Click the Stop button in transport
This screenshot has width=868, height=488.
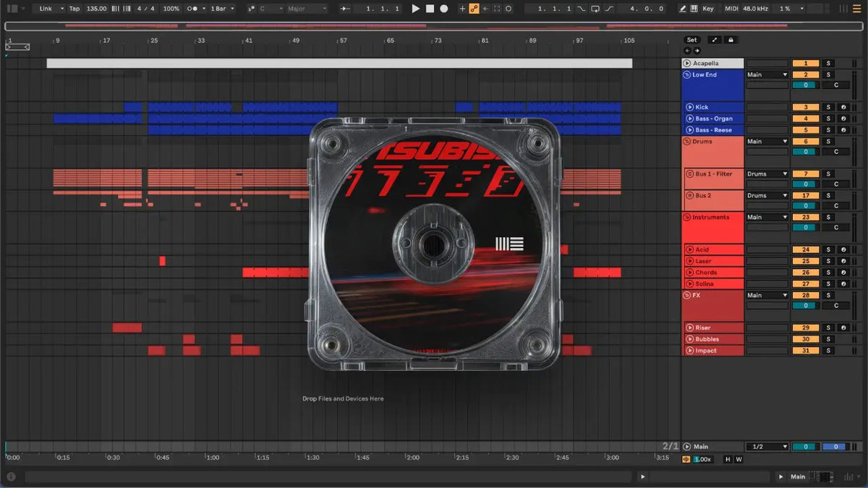430,9
